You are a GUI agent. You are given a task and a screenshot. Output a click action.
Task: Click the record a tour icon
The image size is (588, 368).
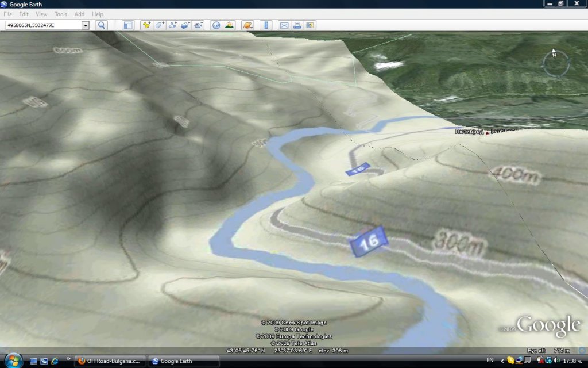(198, 25)
